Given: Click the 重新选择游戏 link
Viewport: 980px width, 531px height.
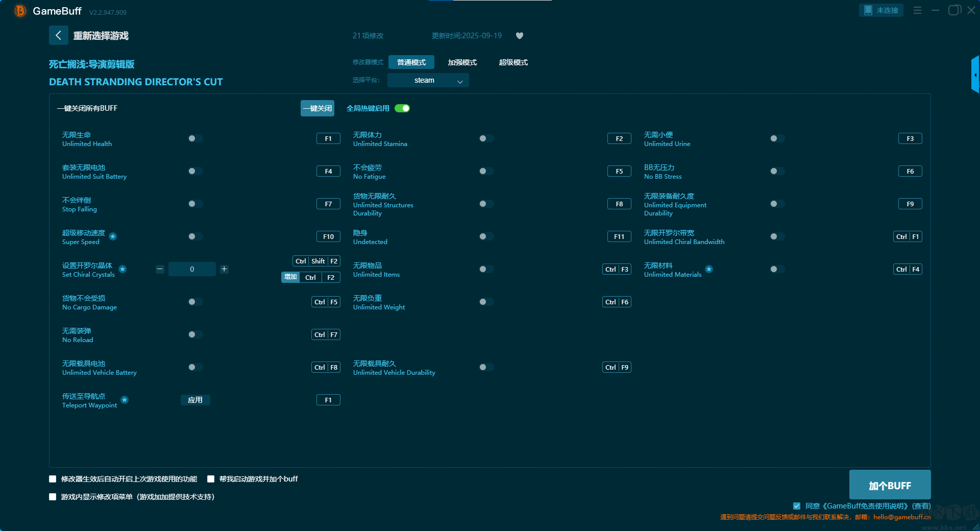Looking at the screenshot, I should pos(101,36).
